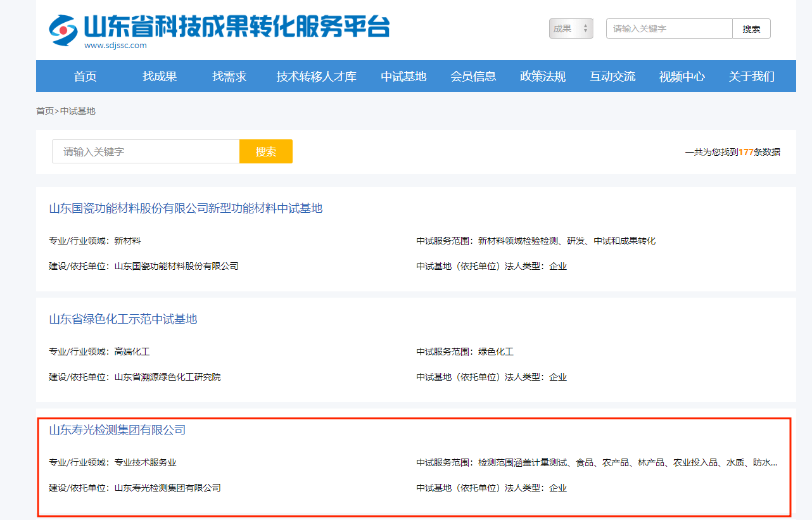Switch to 中试基地 navigation tab
The height and width of the screenshot is (520, 812).
403,77
